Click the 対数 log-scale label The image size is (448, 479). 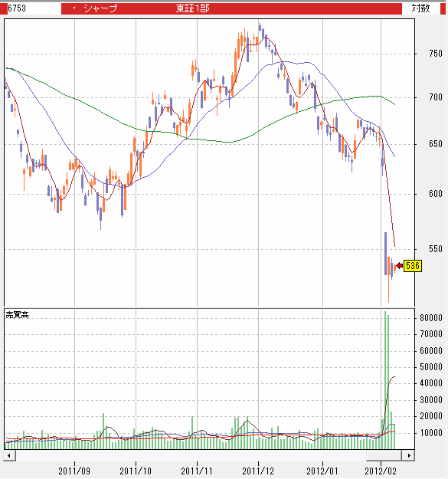click(421, 8)
